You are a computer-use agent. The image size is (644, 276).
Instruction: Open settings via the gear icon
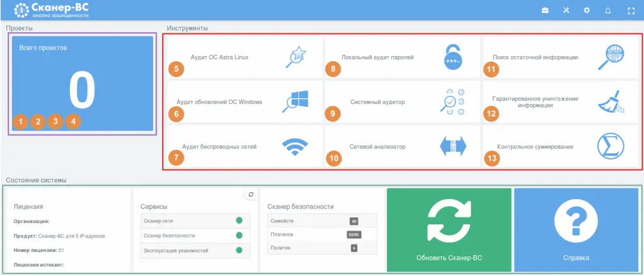587,10
